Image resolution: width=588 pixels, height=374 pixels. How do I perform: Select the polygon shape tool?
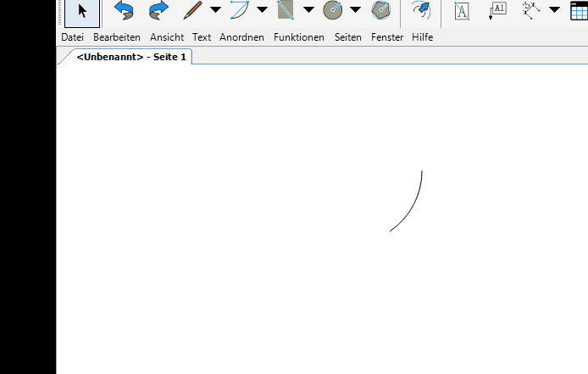pos(381,10)
